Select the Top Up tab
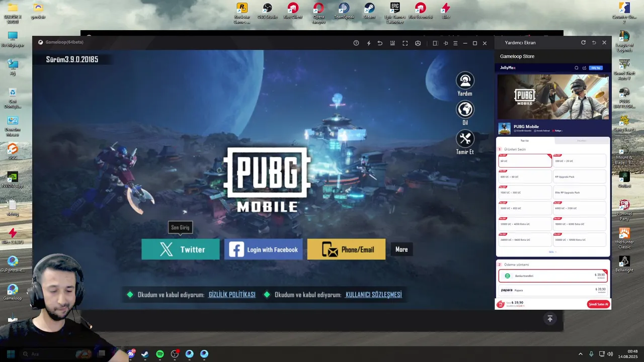644x362 pixels. [x=525, y=141]
